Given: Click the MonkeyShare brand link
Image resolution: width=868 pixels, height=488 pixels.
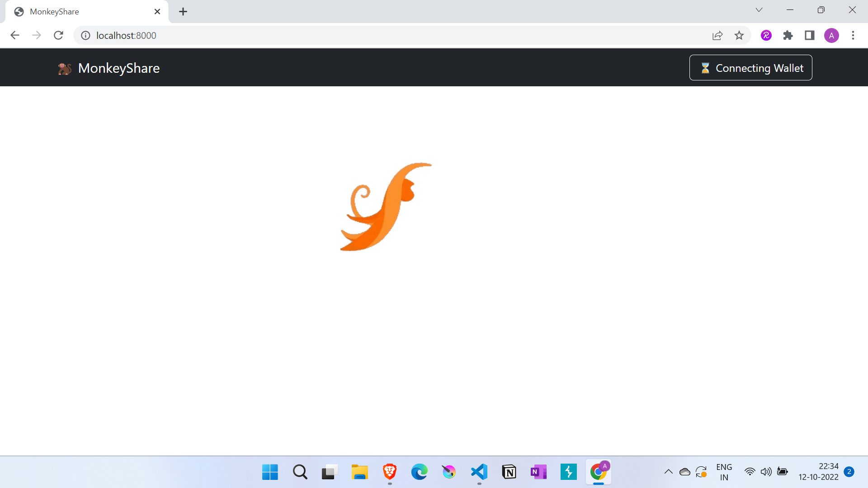Looking at the screenshot, I should (x=118, y=68).
